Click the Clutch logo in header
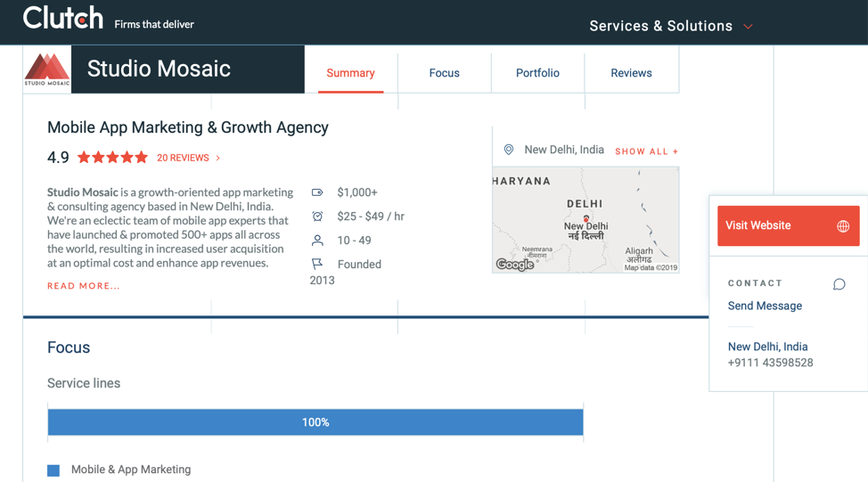The height and width of the screenshot is (482, 868). click(62, 19)
